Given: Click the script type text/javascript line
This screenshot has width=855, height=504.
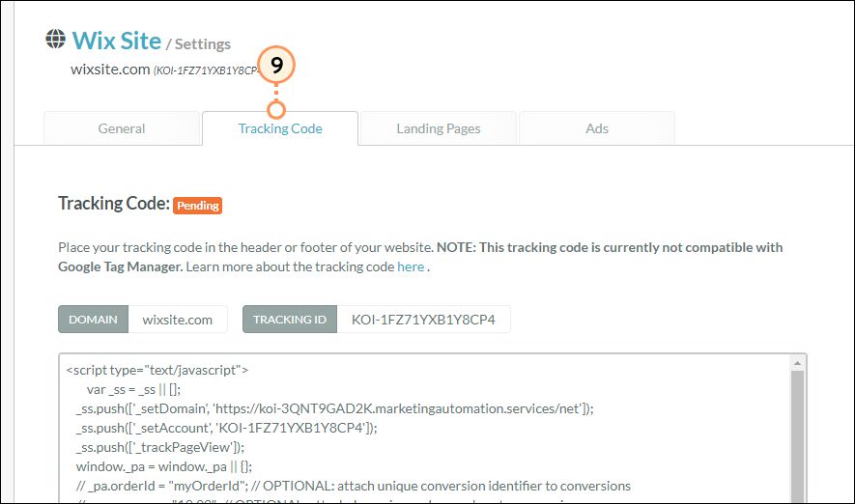Looking at the screenshot, I should (x=157, y=370).
